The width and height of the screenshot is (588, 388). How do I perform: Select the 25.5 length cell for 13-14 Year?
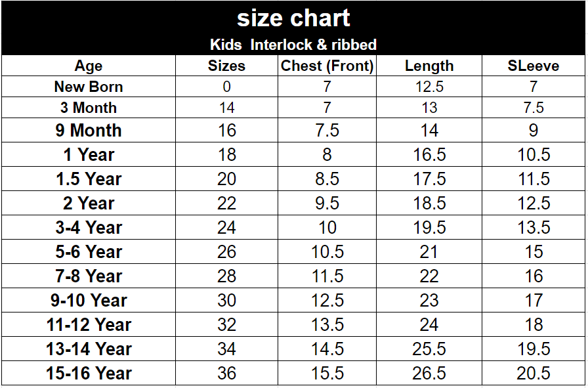click(x=429, y=349)
